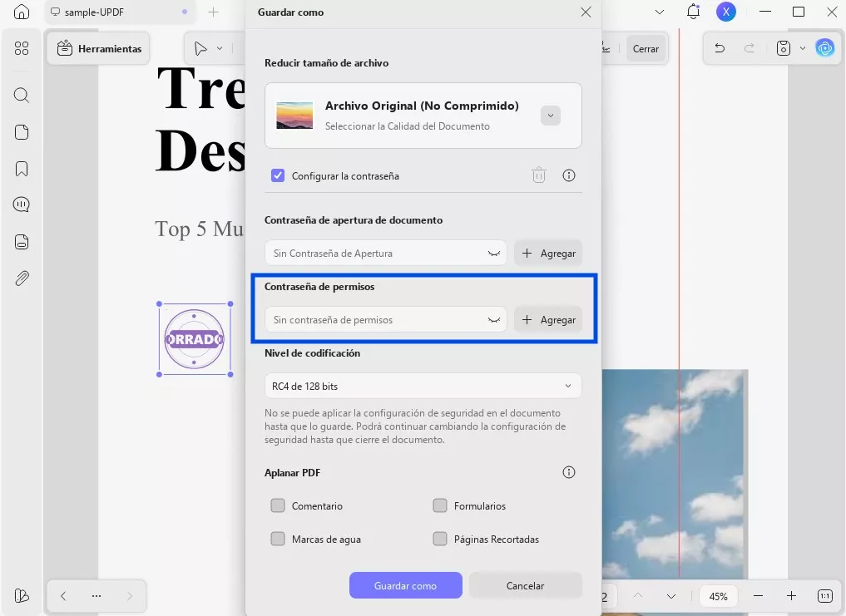Open the comments panel icon
This screenshot has width=846, height=616.
click(x=22, y=205)
